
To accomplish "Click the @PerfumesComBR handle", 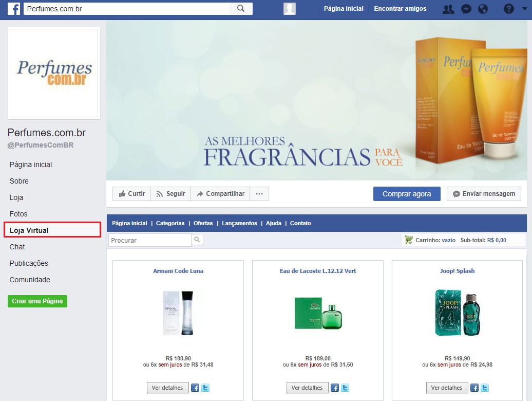I will tap(41, 145).
